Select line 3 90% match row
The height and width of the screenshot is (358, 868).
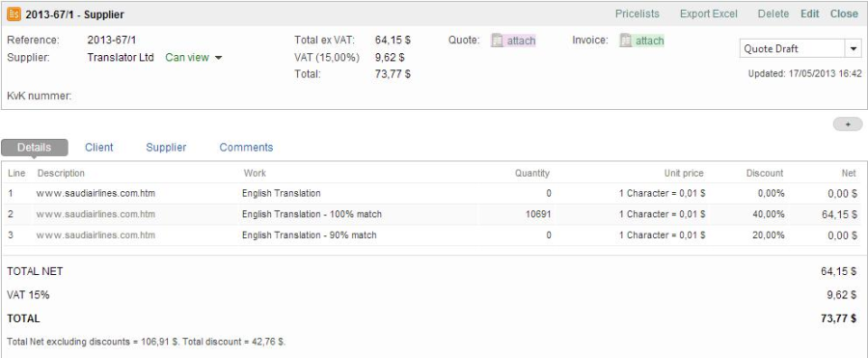pyautogui.click(x=432, y=235)
